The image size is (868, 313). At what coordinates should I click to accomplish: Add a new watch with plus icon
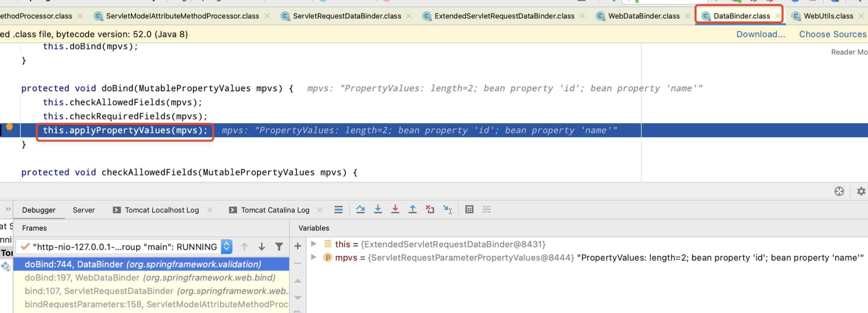[x=298, y=246]
